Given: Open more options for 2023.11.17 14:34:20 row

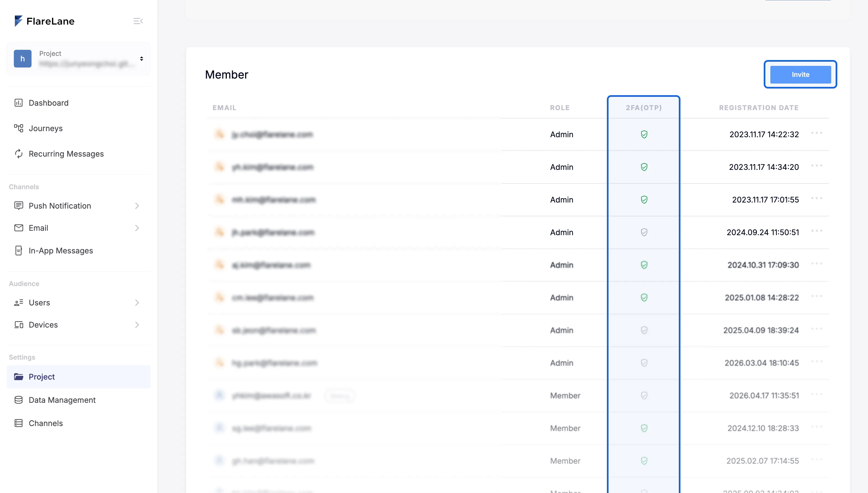Looking at the screenshot, I should pyautogui.click(x=817, y=165).
